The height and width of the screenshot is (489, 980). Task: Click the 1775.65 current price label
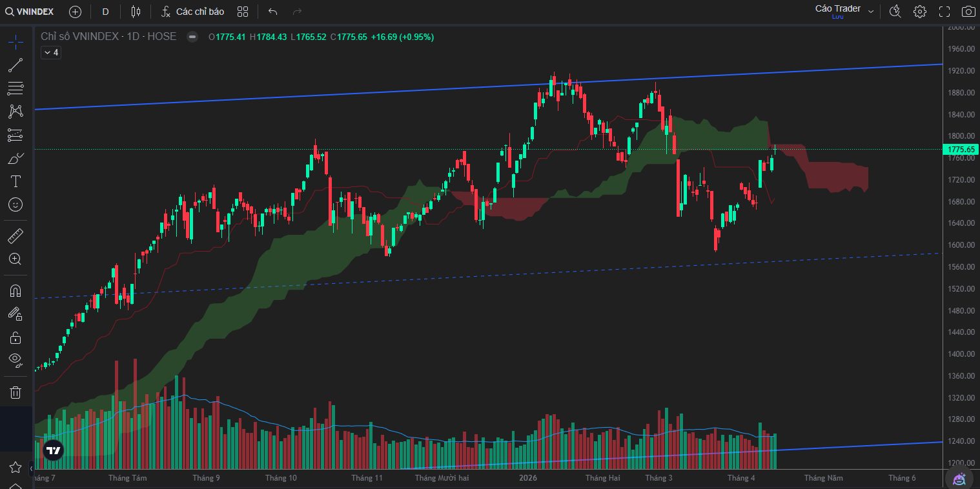click(x=961, y=150)
